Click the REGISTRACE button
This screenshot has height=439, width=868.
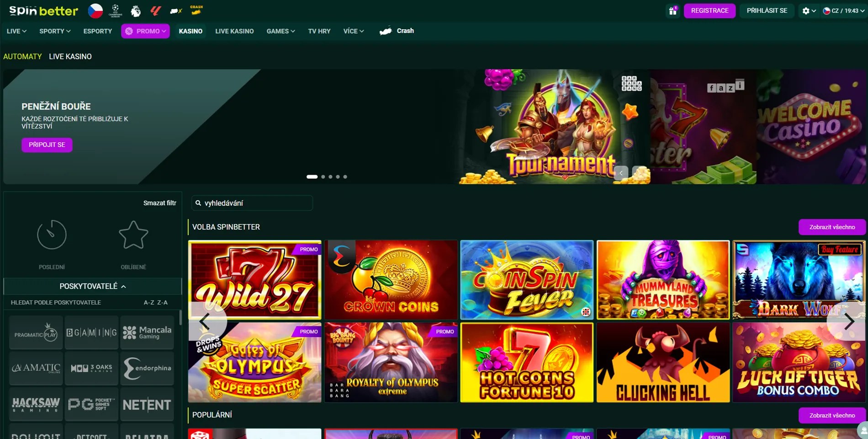[709, 11]
